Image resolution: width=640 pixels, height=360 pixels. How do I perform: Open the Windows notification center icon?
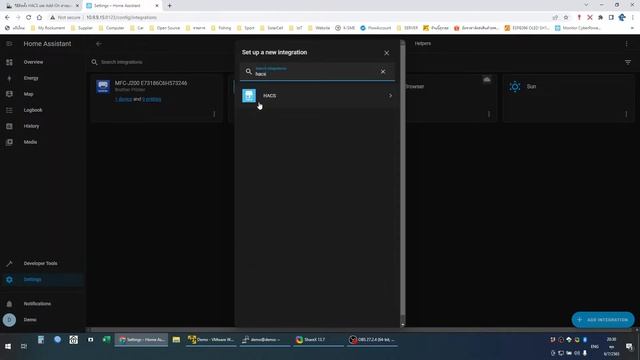click(x=629, y=347)
